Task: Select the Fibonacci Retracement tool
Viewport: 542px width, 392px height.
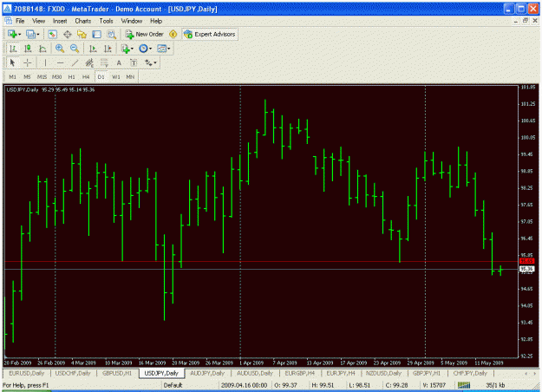Action: tap(104, 62)
